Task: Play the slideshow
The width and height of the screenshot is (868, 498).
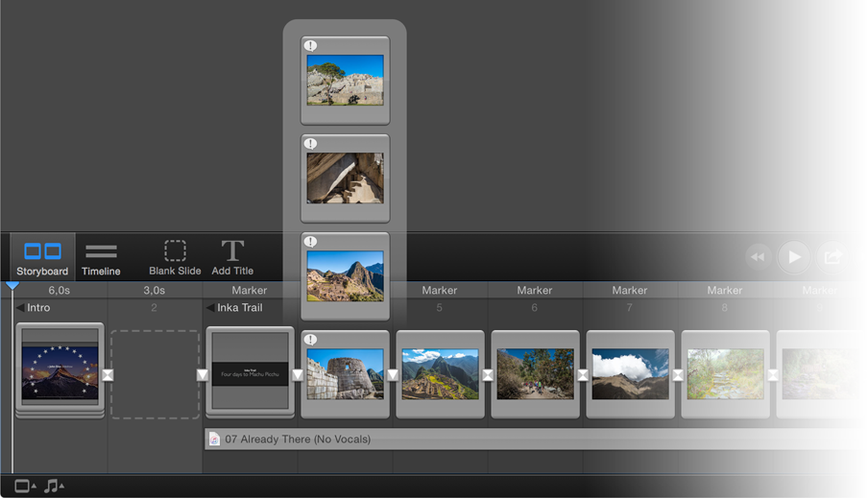Action: click(794, 257)
